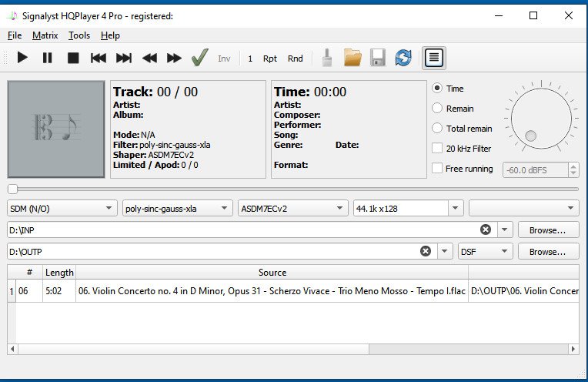This screenshot has width=588, height=382.
Task: Open the Matrix menu
Action: click(x=45, y=35)
